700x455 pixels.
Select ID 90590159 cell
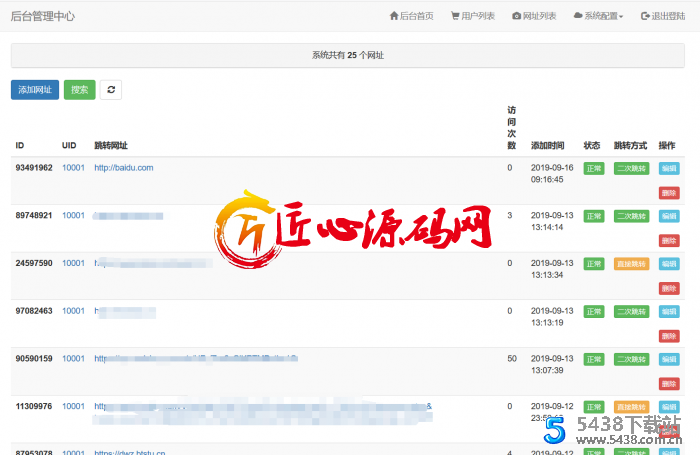34,359
